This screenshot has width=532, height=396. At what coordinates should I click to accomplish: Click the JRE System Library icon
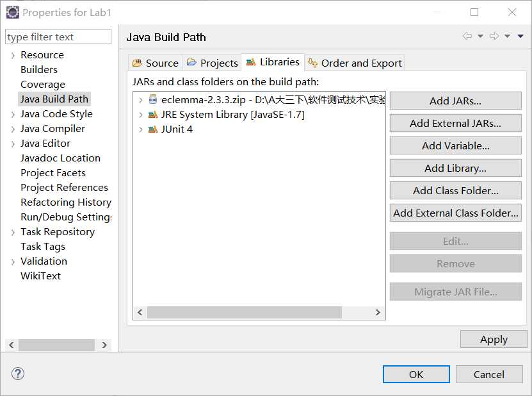(153, 115)
